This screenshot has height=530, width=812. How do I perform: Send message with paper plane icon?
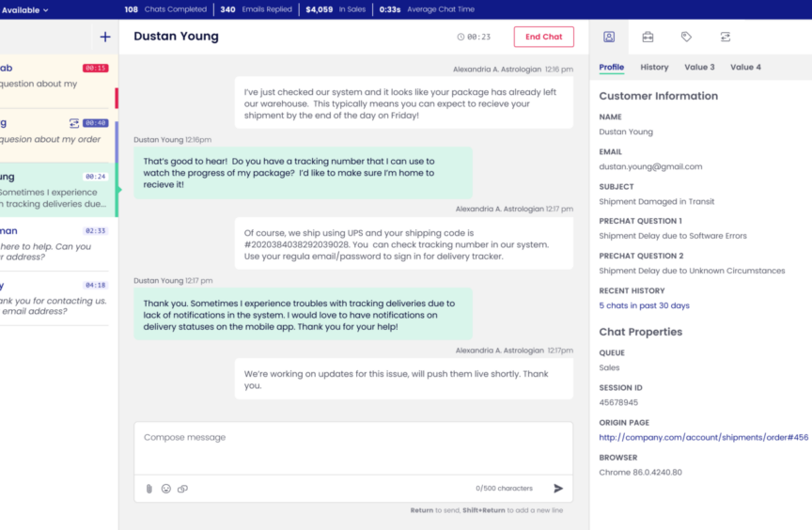(x=558, y=489)
